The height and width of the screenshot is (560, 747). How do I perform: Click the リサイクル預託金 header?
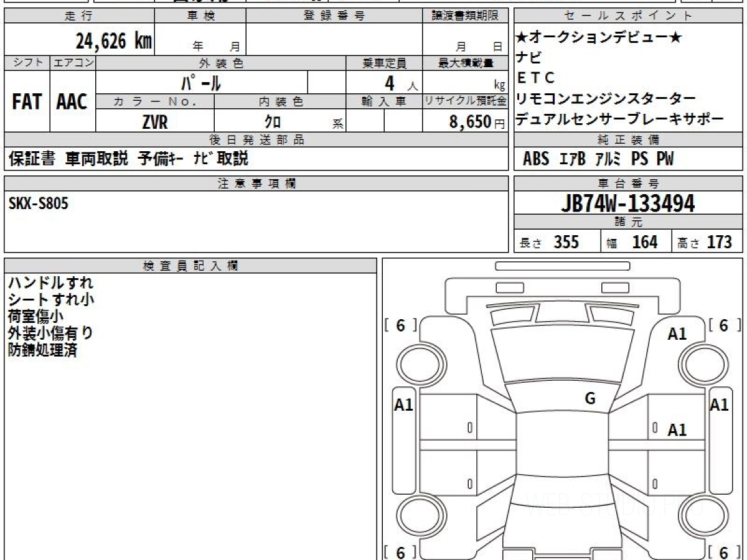pyautogui.click(x=466, y=102)
